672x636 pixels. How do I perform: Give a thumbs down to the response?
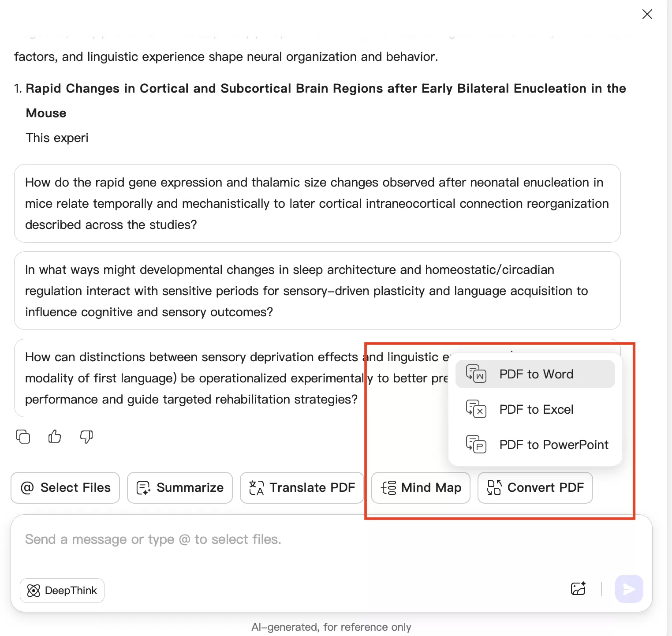click(x=86, y=437)
